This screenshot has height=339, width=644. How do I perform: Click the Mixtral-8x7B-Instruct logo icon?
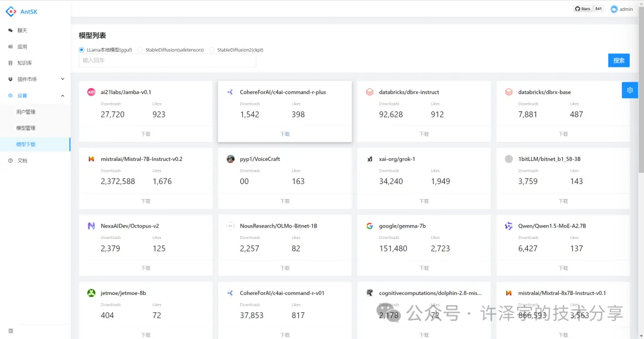tap(509, 293)
